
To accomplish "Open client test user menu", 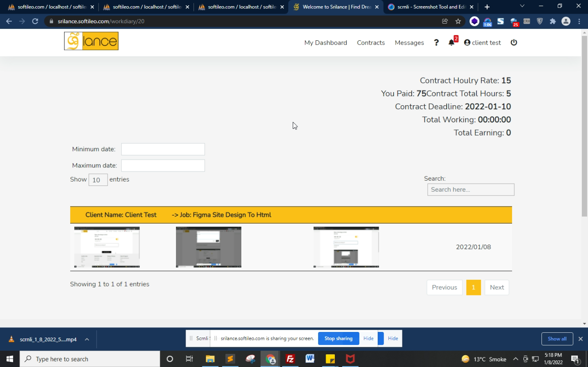I will (482, 43).
